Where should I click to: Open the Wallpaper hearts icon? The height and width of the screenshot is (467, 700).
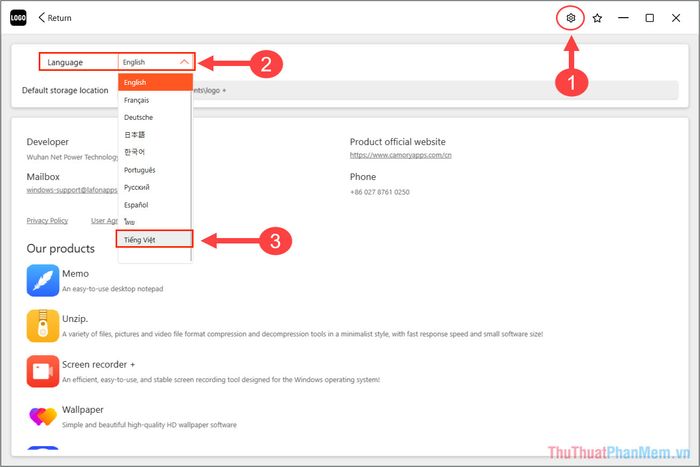coord(43,417)
